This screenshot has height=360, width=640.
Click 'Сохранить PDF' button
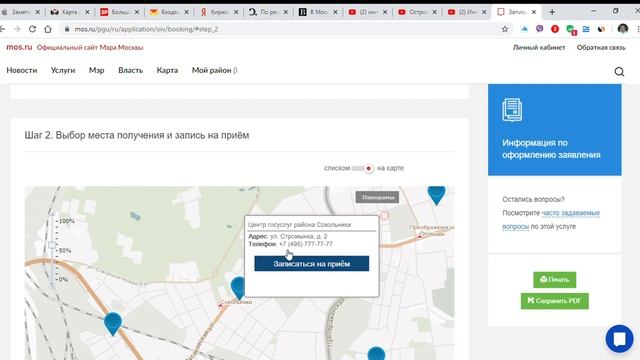click(554, 301)
